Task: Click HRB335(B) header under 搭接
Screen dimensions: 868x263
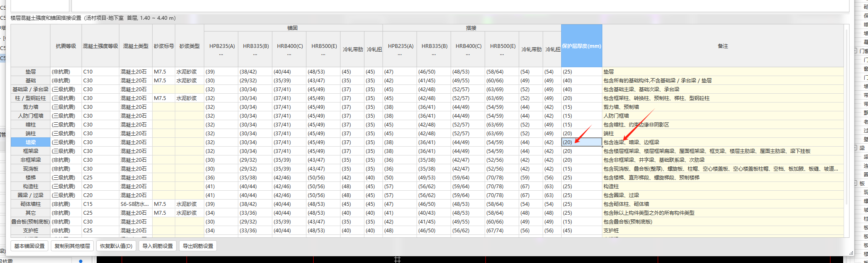Action: tap(434, 49)
